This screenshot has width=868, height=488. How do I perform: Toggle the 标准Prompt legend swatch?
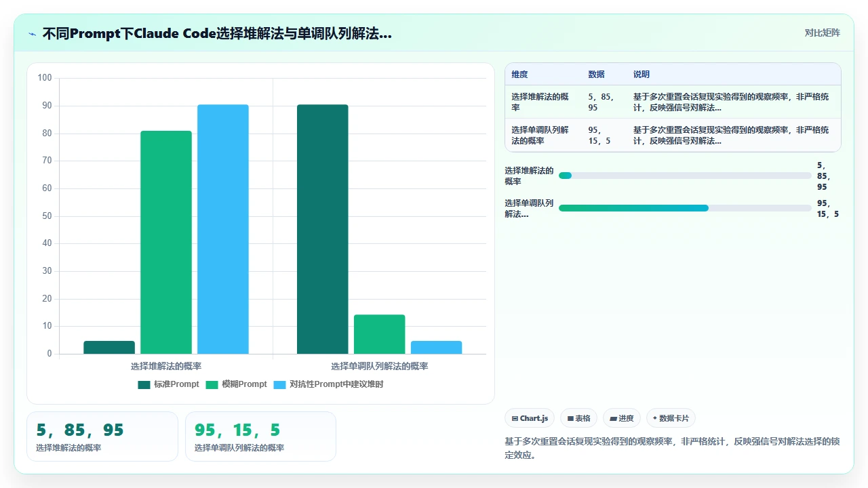144,384
